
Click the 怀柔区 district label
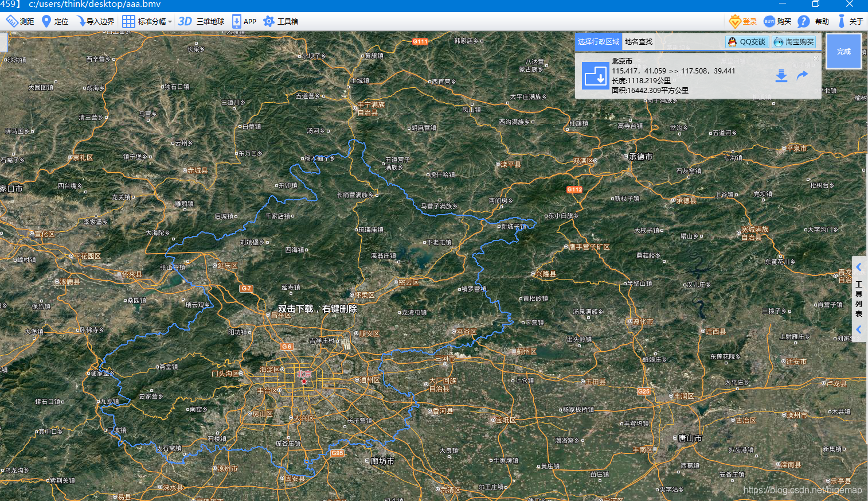click(364, 295)
